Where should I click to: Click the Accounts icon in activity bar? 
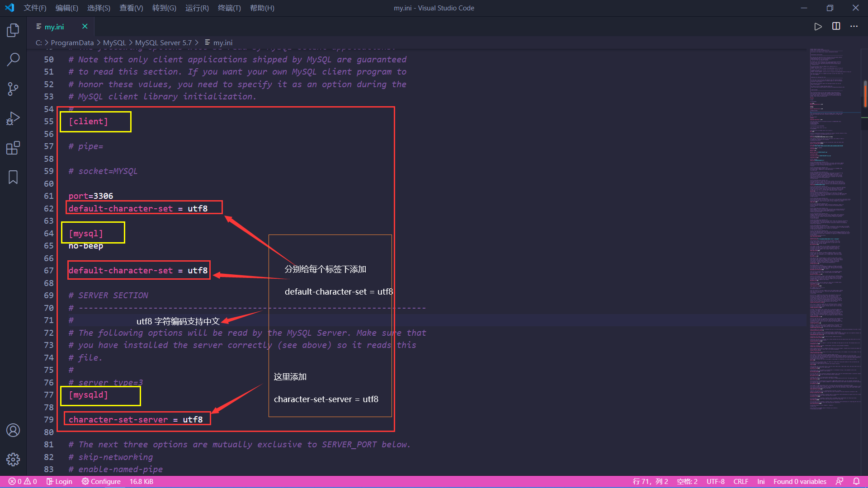(x=13, y=430)
